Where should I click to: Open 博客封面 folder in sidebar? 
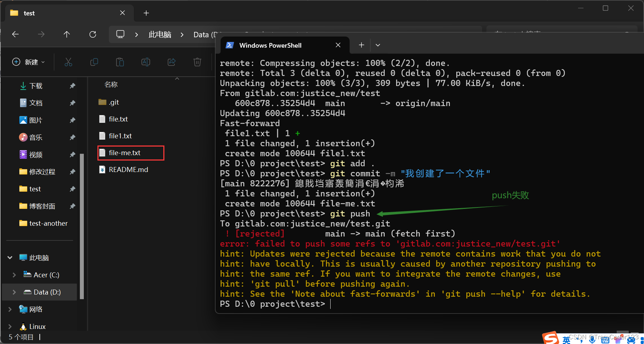pos(42,206)
